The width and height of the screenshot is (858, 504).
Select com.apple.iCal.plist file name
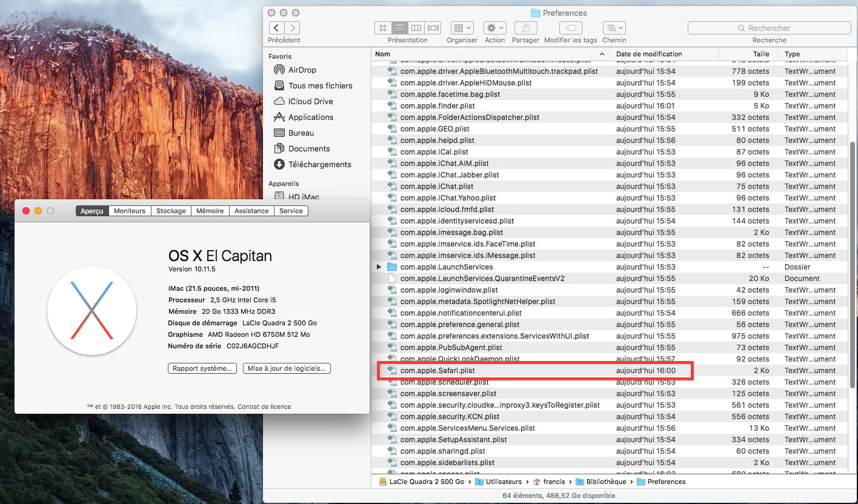point(434,152)
